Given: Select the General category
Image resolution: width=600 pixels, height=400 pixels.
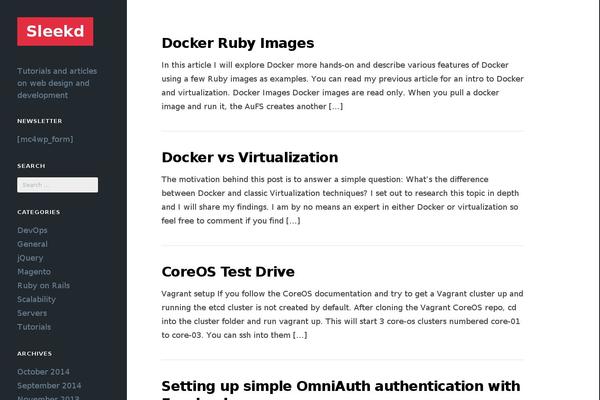Looking at the screenshot, I should click(32, 244).
